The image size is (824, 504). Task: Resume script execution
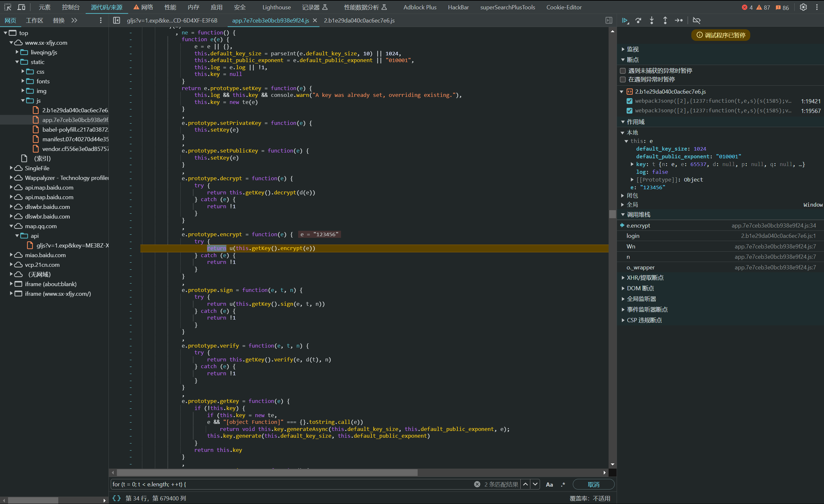click(x=625, y=20)
